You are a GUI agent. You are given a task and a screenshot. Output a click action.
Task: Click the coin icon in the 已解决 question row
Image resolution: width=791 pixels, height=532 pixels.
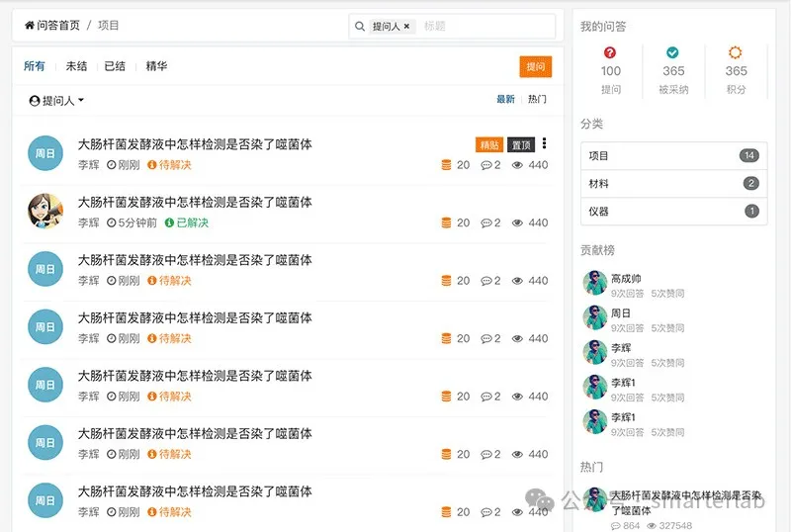pyautogui.click(x=446, y=222)
